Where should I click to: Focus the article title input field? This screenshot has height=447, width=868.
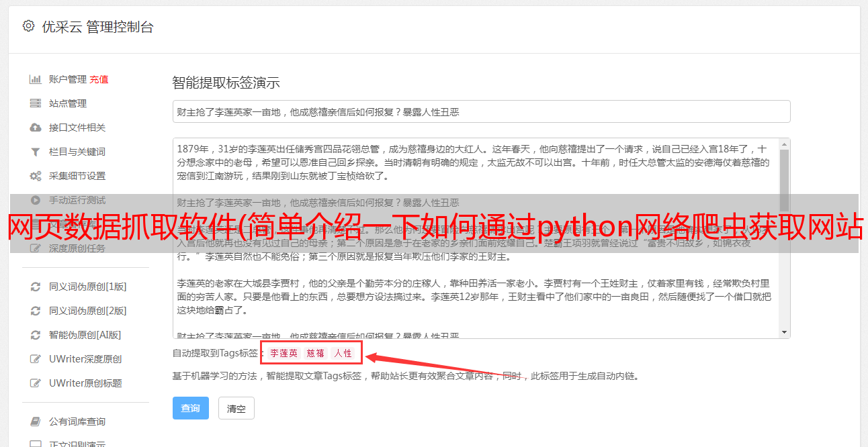481,111
